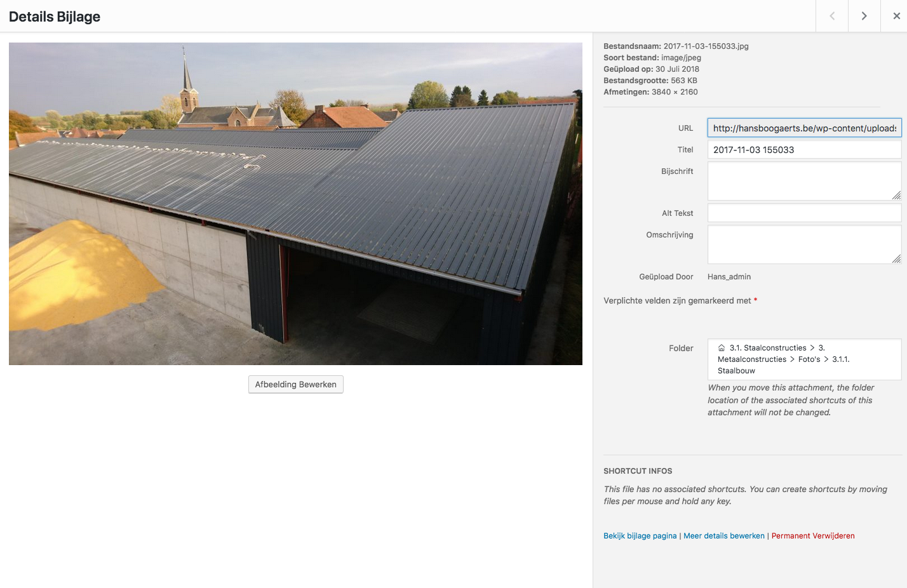
Task: Open the Folder location selector
Action: pos(804,359)
